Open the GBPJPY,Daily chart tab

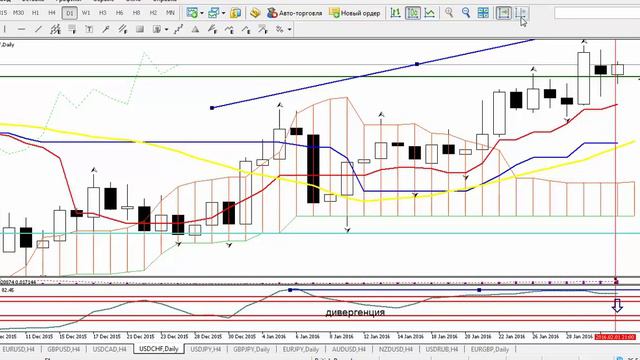pyautogui.click(x=251, y=349)
